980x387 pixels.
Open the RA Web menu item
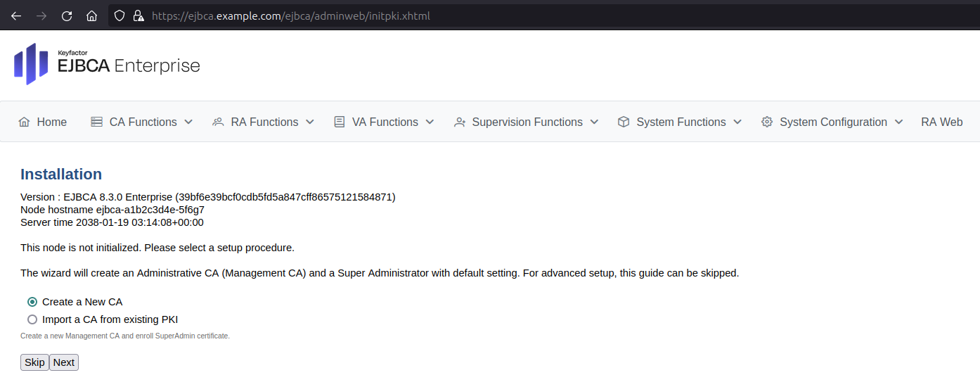(x=941, y=122)
